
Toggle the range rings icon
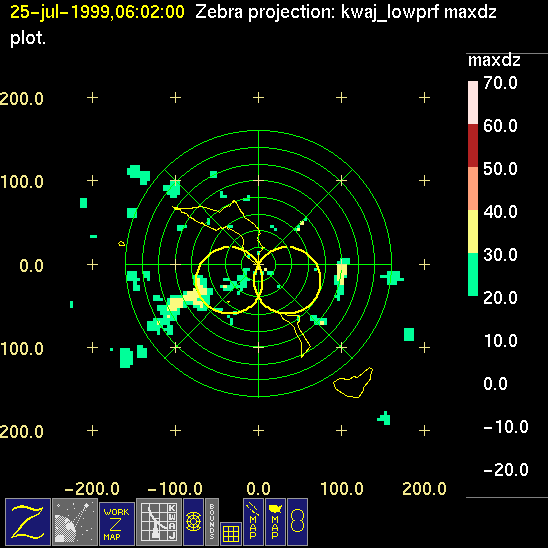193,522
